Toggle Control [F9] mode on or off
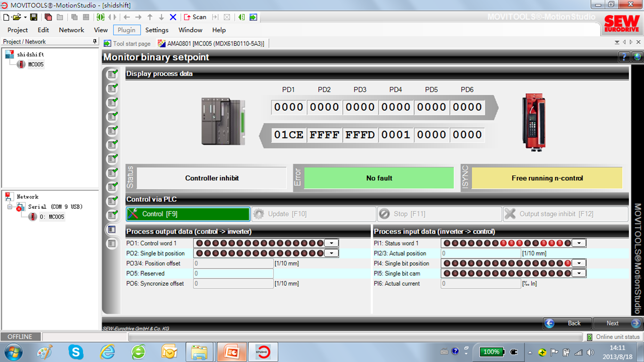Screen dimensions: 644x362 (x=188, y=214)
